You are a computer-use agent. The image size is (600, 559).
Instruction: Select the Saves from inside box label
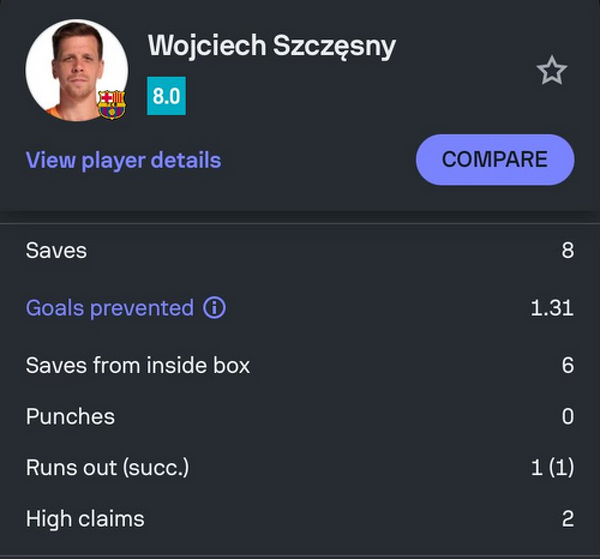[x=138, y=366]
